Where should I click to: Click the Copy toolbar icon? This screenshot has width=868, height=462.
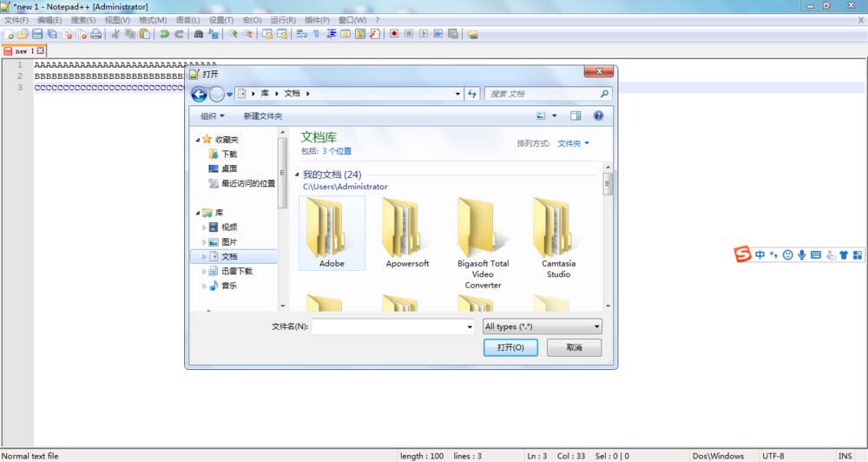(130, 35)
